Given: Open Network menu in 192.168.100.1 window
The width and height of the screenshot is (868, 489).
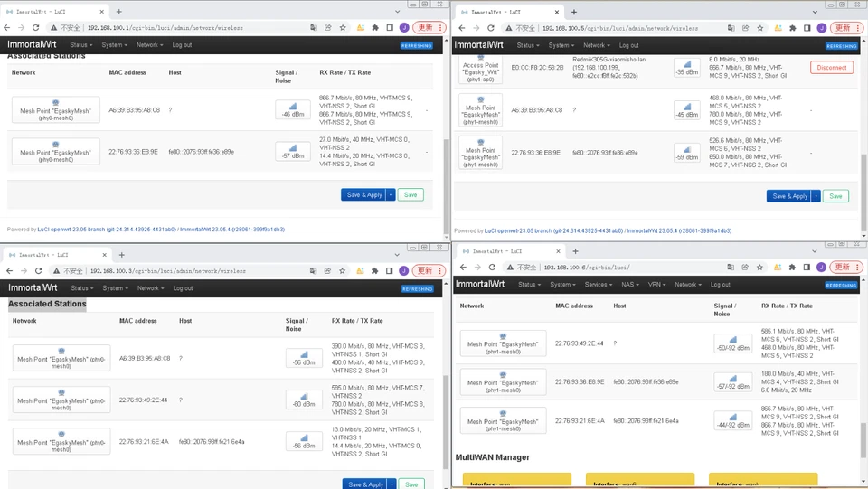Looking at the screenshot, I should point(149,45).
